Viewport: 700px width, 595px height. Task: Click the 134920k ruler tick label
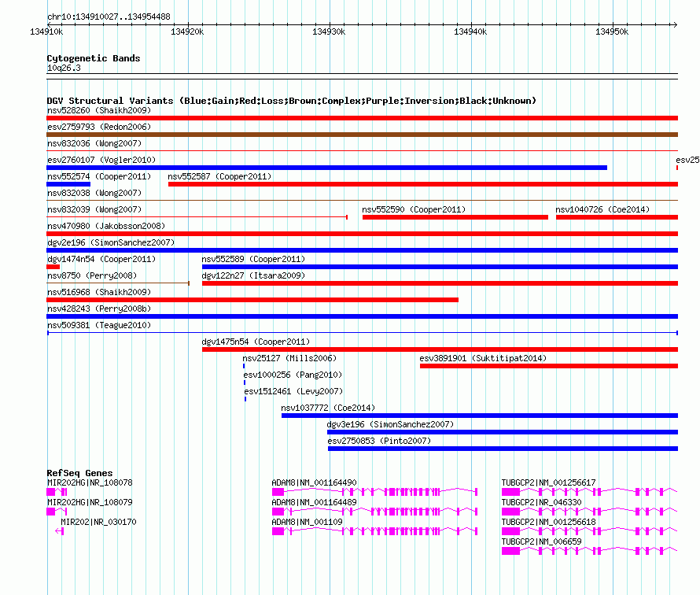(187, 31)
